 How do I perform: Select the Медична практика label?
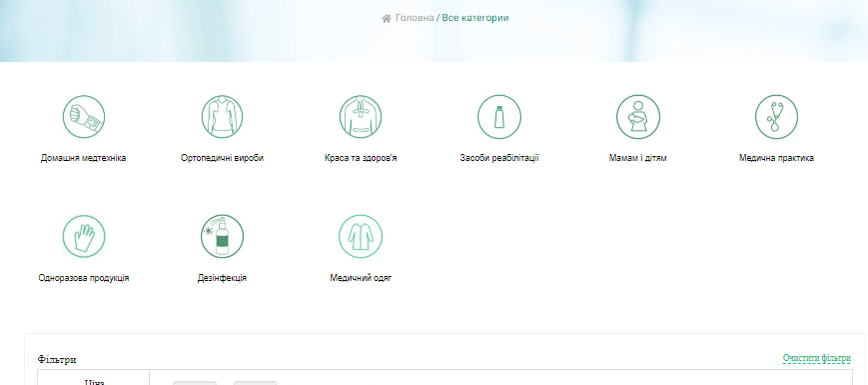point(776,158)
